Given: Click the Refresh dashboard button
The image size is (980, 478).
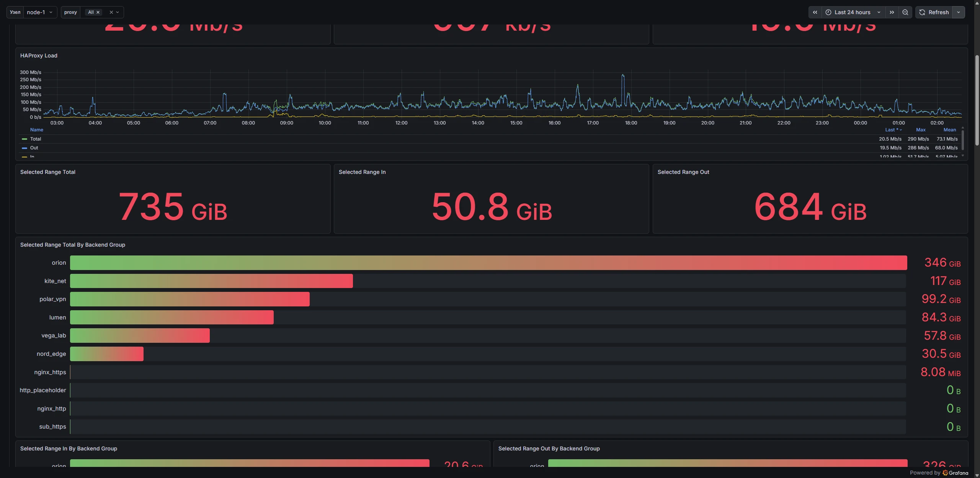Looking at the screenshot, I should 934,12.
